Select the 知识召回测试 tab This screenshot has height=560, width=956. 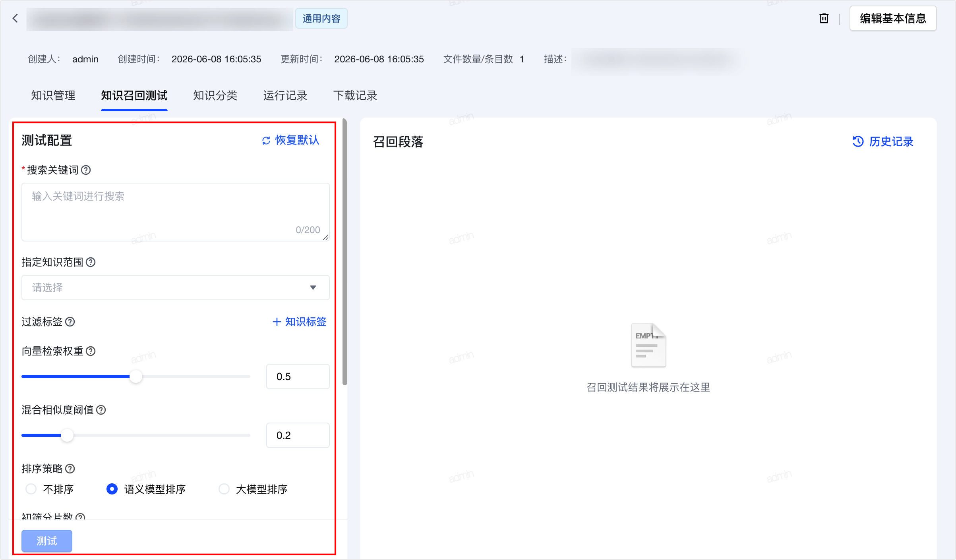(x=134, y=95)
